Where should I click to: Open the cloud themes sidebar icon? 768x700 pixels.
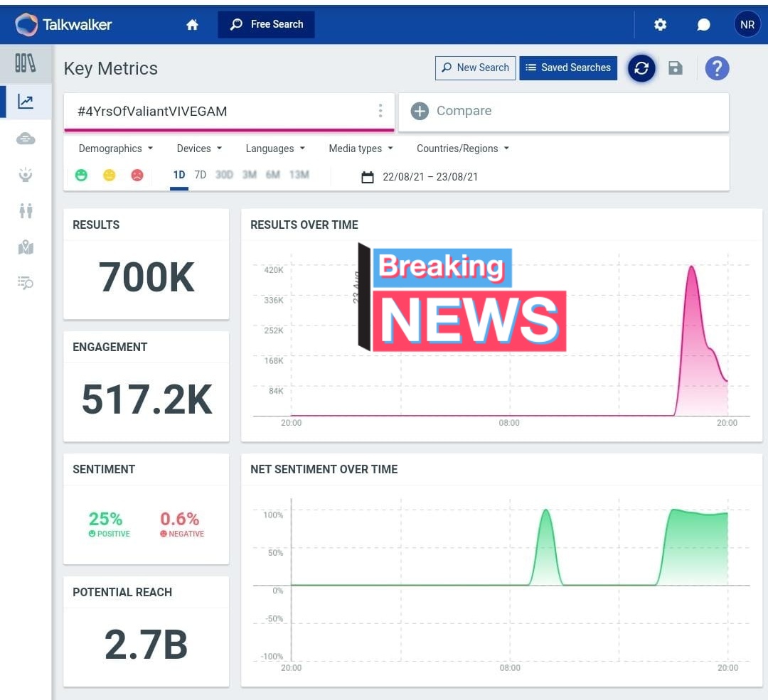[26, 139]
